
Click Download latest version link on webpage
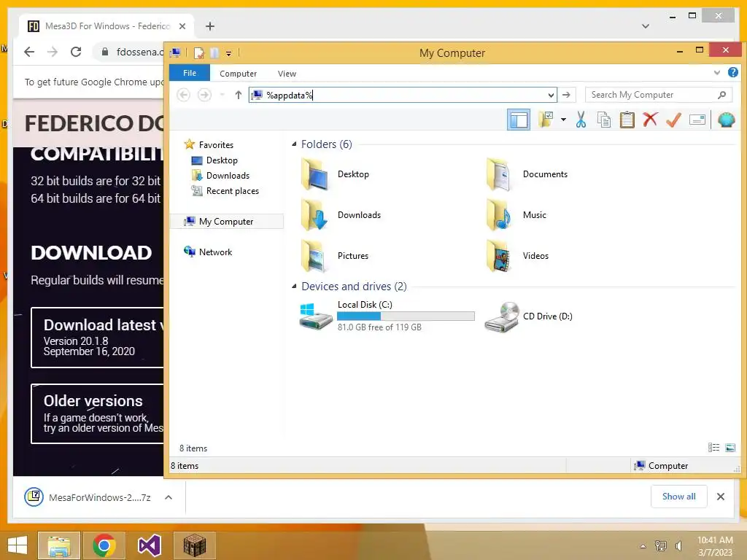[97, 338]
